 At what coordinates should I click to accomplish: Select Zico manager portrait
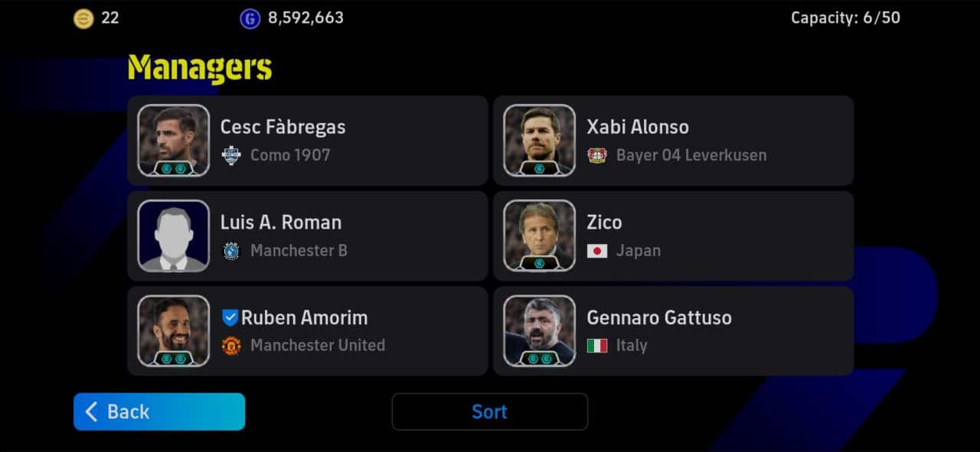pyautogui.click(x=540, y=236)
